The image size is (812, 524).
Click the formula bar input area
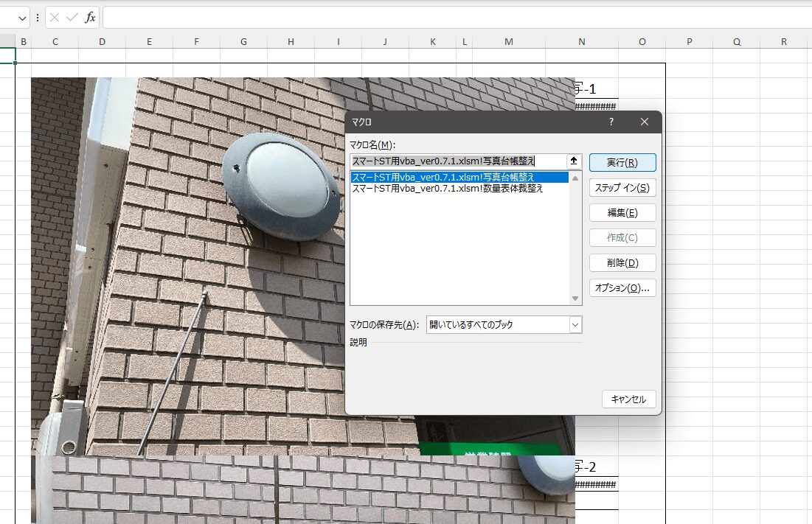pos(443,18)
